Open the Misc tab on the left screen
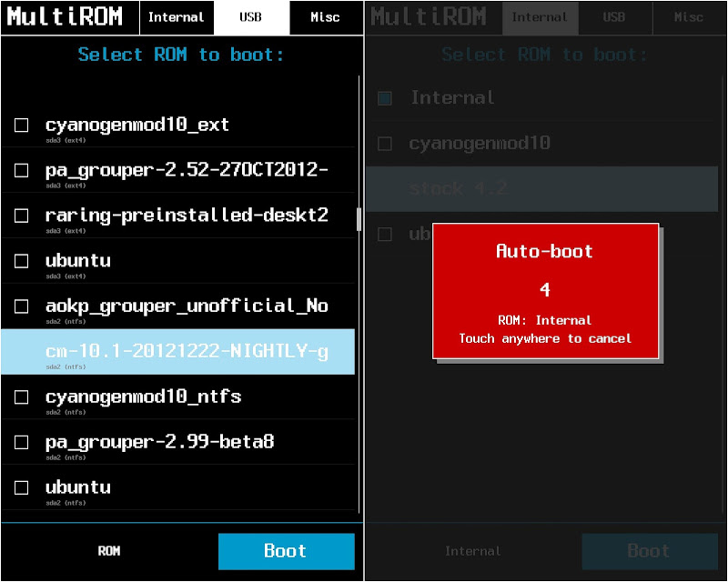 click(326, 17)
